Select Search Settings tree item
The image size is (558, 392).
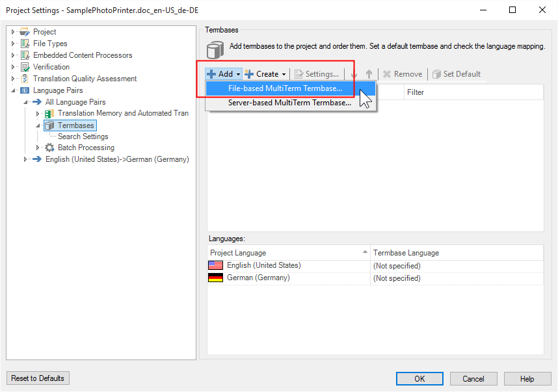[83, 137]
